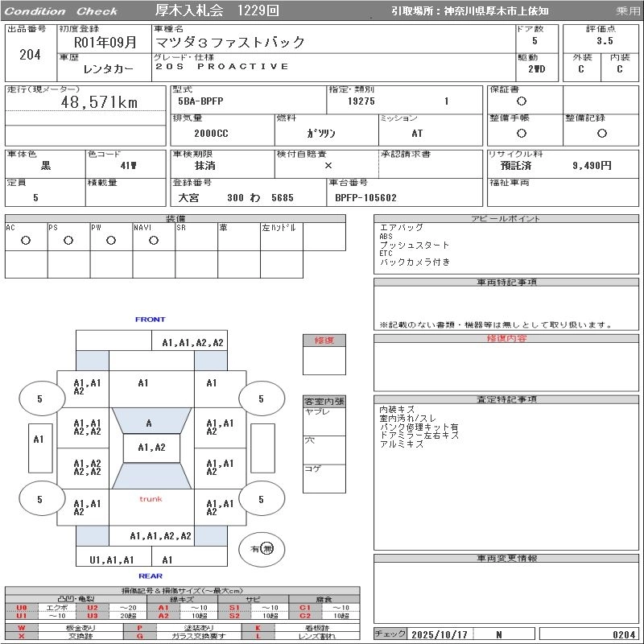Image resolution: width=644 pixels, height=644 pixels.
Task: Select the roof panel marked A1,A2
Action: (x=151, y=448)
